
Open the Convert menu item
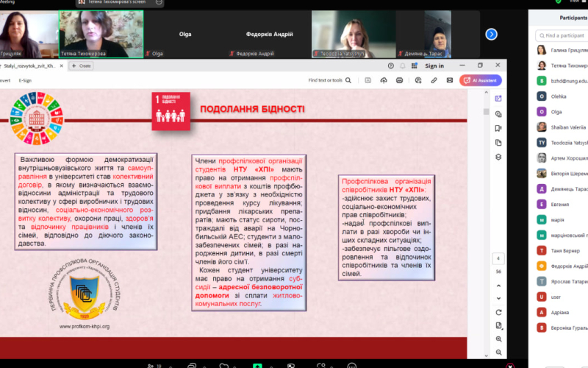click(4, 80)
